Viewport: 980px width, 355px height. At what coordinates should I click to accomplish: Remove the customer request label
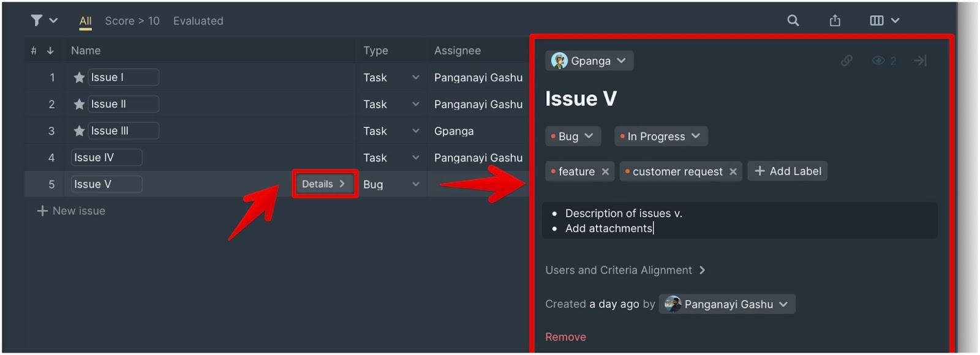[733, 171]
